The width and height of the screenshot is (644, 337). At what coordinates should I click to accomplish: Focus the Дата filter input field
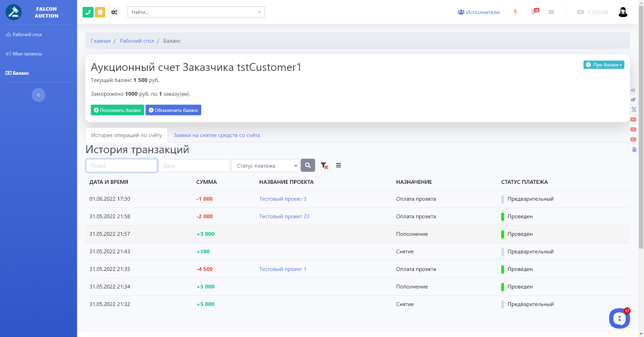click(194, 166)
